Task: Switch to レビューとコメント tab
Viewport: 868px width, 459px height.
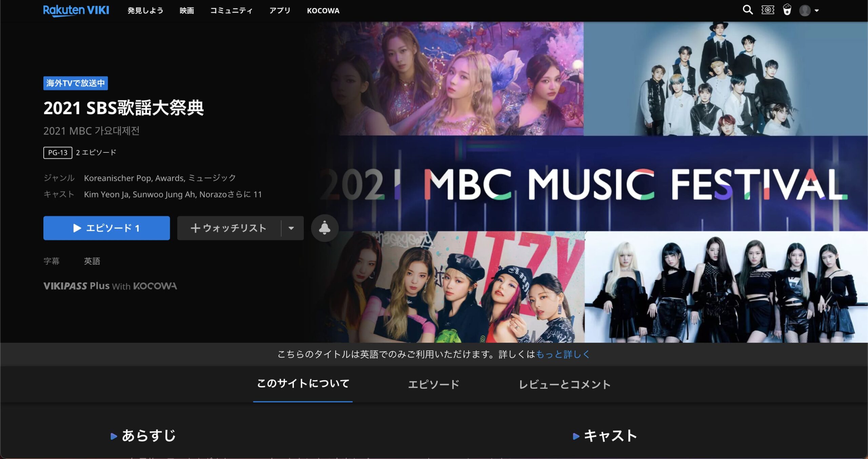Action: (565, 384)
